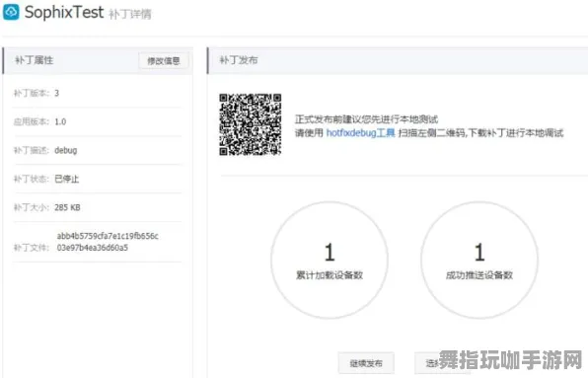588x378 pixels.
Task: Click the 正式发布前建议您先进行本地测试 notice text
Action: pos(366,119)
